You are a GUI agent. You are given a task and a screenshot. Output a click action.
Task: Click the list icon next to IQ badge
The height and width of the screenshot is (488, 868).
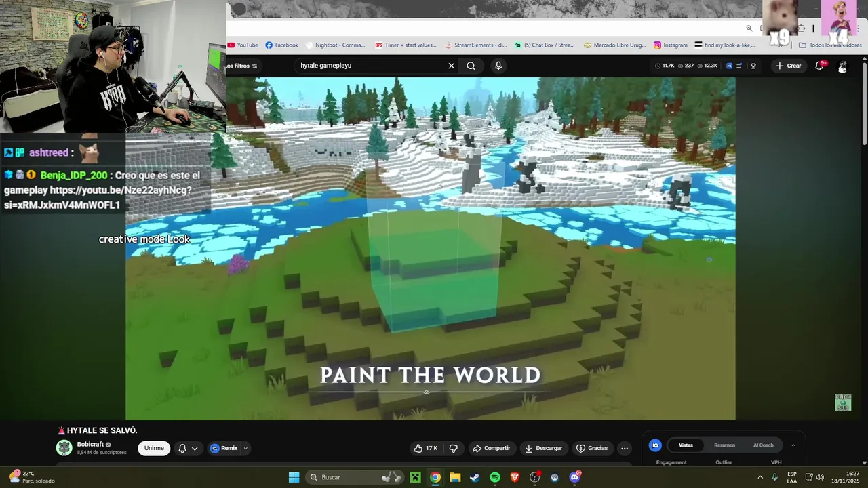pos(739,66)
